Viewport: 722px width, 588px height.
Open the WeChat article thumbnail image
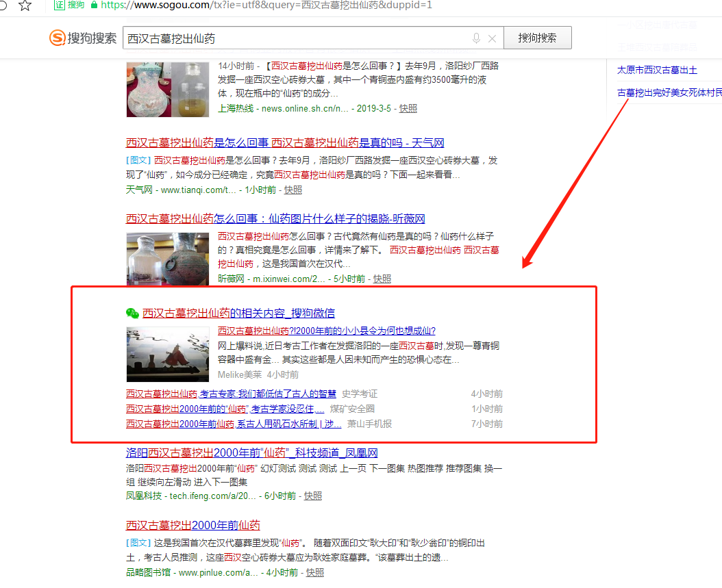(168, 354)
